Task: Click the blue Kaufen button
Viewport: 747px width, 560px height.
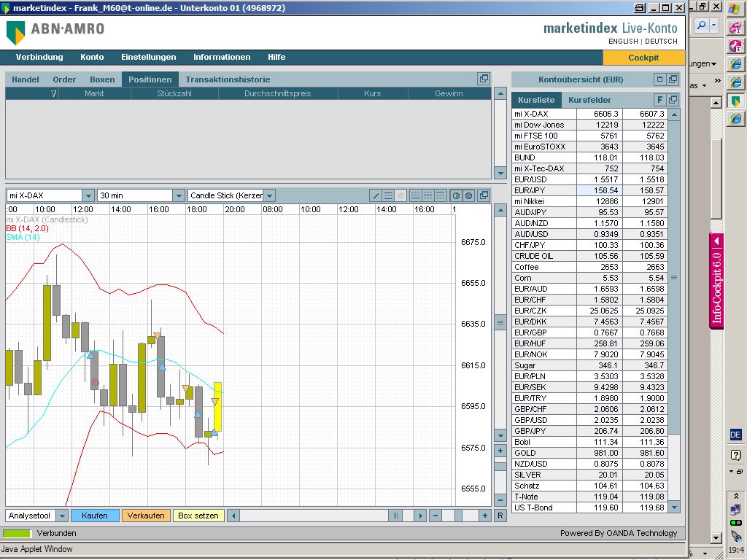Action: (95, 516)
